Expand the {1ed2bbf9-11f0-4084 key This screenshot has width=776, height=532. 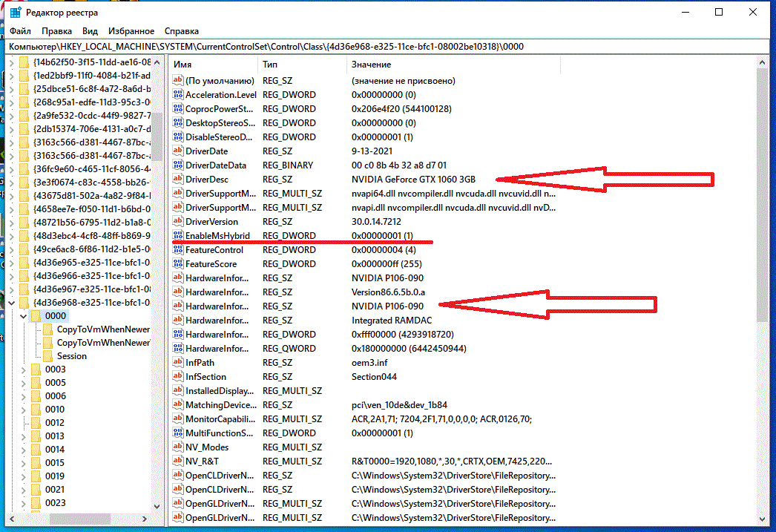click(x=11, y=75)
